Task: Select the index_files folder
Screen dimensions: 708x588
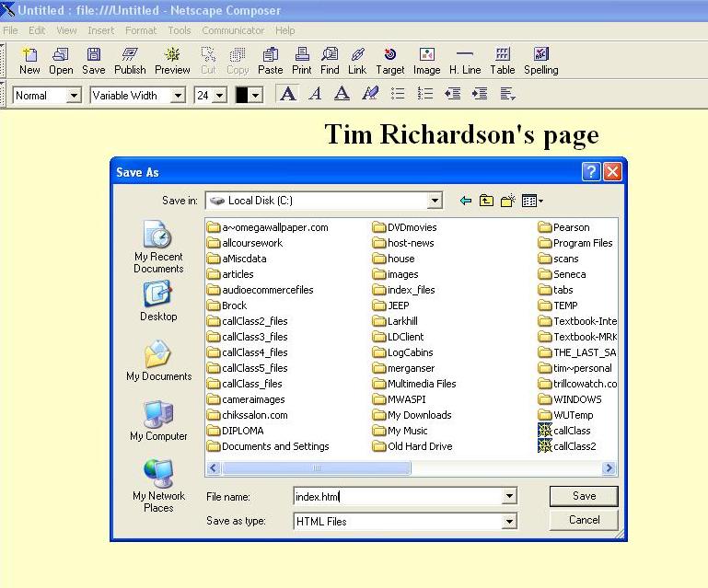Action: [404, 290]
